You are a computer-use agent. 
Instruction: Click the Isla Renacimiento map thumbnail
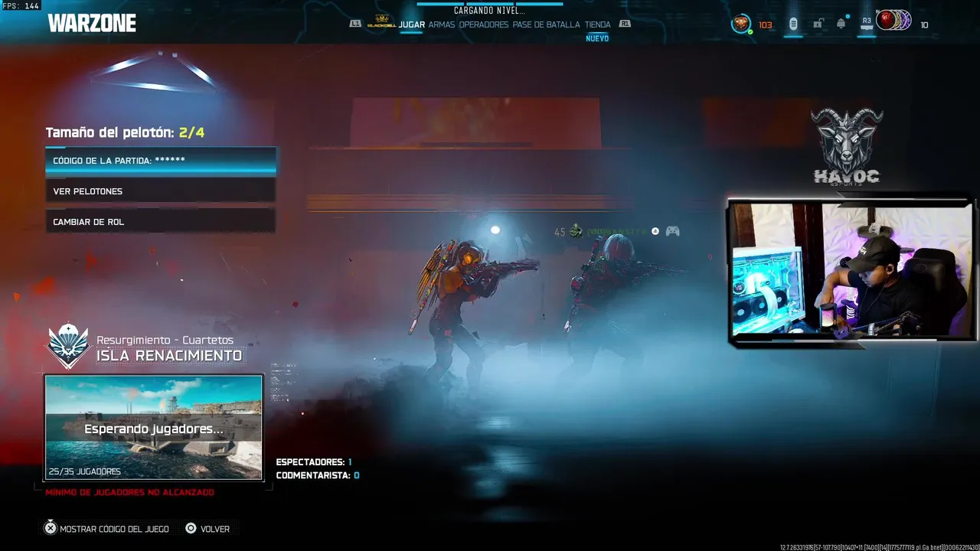[x=154, y=428]
